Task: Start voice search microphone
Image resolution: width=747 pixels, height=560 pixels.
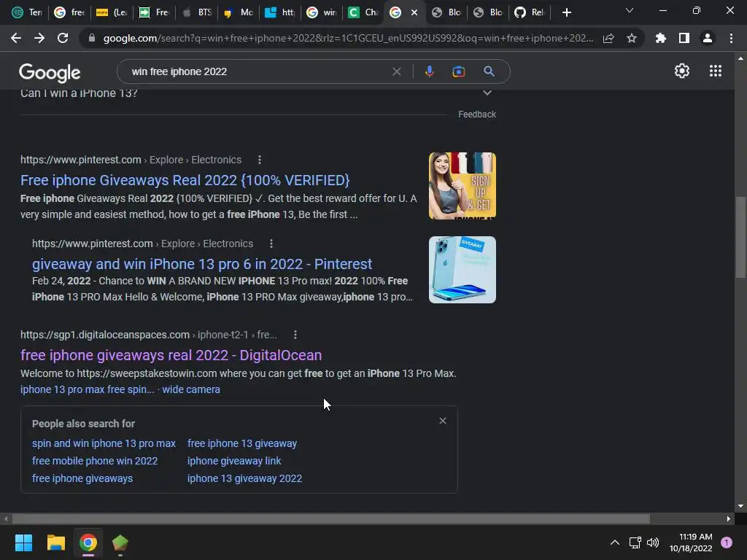Action: (x=429, y=71)
